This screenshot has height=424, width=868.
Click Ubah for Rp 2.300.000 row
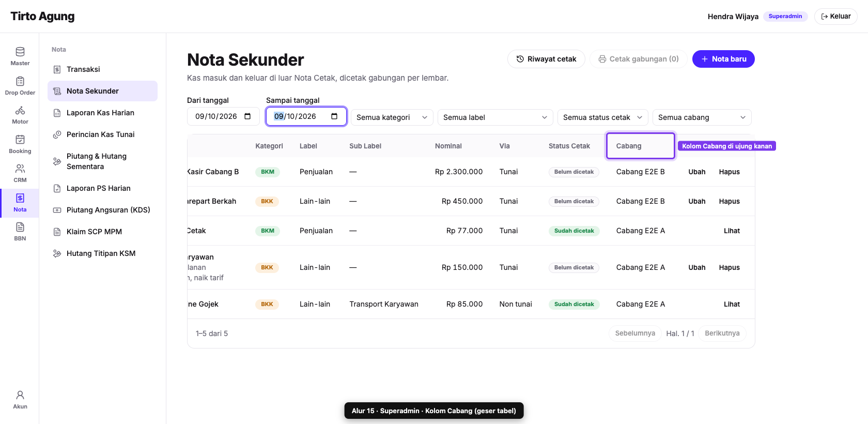(x=697, y=172)
